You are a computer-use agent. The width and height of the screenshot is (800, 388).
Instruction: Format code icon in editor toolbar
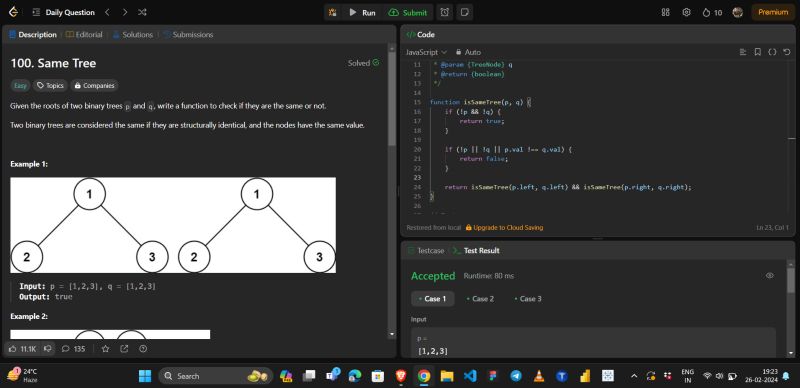743,52
